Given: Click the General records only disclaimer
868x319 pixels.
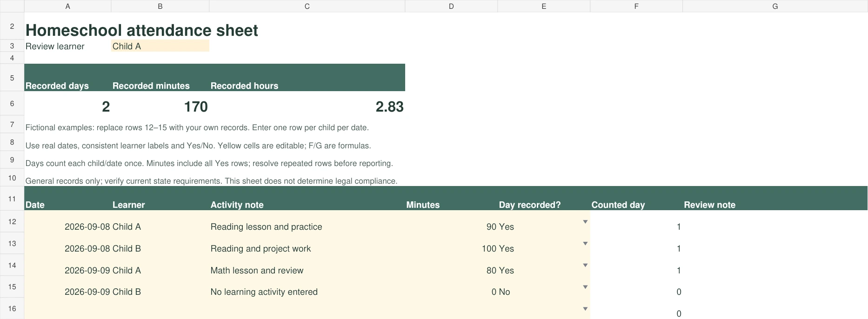Looking at the screenshot, I should click(212, 181).
